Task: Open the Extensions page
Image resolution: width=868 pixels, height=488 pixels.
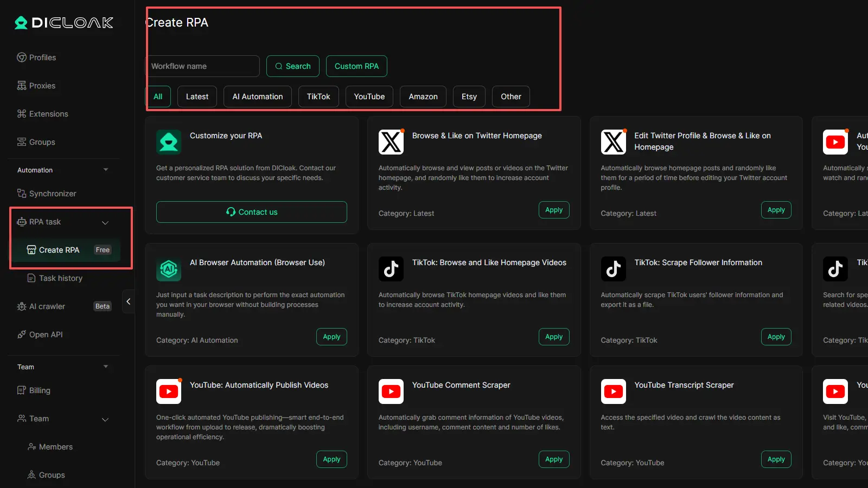Action: pyautogui.click(x=48, y=114)
